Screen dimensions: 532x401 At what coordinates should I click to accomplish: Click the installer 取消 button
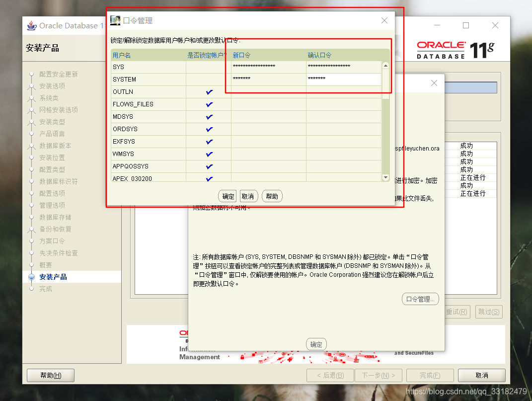[481, 375]
